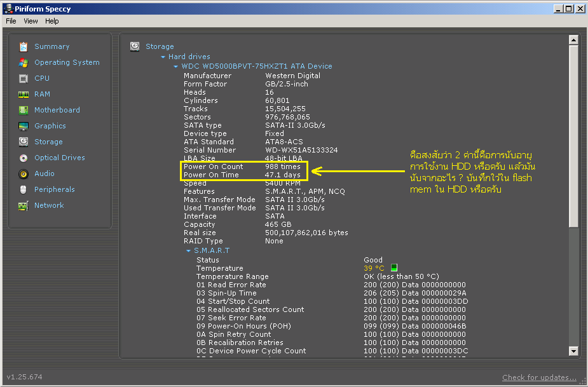Click the Power On Count 988 times value
This screenshot has height=387, width=588.
point(283,166)
